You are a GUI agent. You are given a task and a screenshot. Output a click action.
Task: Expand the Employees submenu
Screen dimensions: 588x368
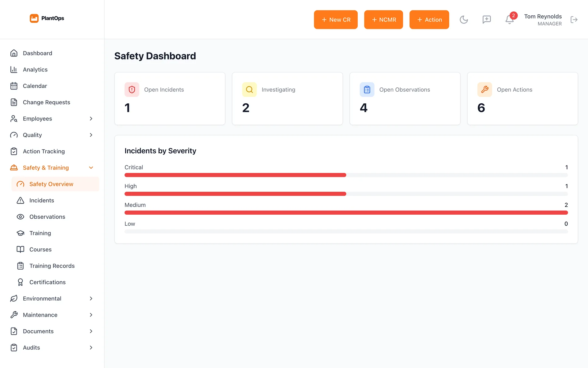click(91, 119)
